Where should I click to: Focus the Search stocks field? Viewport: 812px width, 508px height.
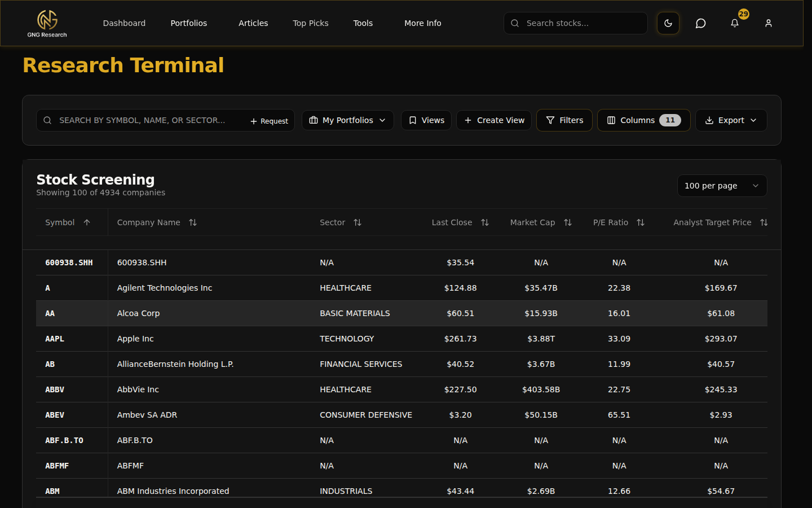tap(576, 23)
